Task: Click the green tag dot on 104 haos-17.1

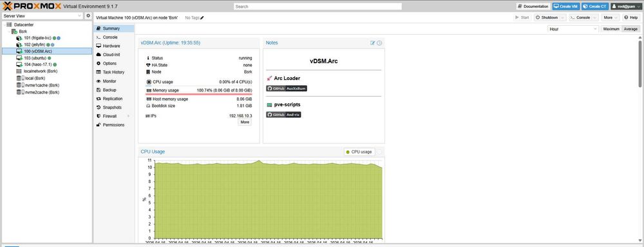Action: [x=55, y=64]
